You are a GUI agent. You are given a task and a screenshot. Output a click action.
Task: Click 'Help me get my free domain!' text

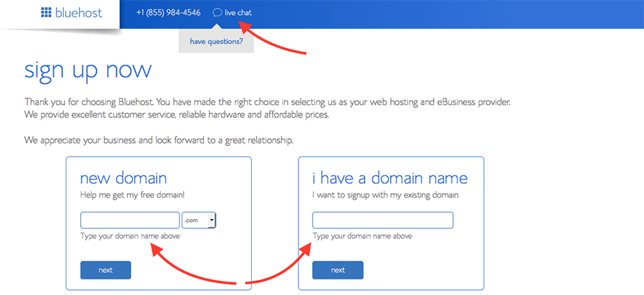click(x=132, y=195)
